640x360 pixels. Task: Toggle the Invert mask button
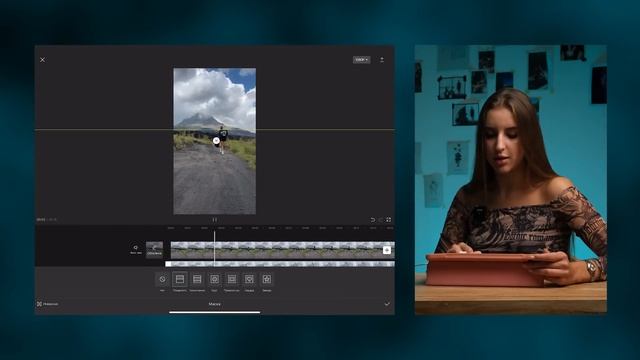coord(48,304)
